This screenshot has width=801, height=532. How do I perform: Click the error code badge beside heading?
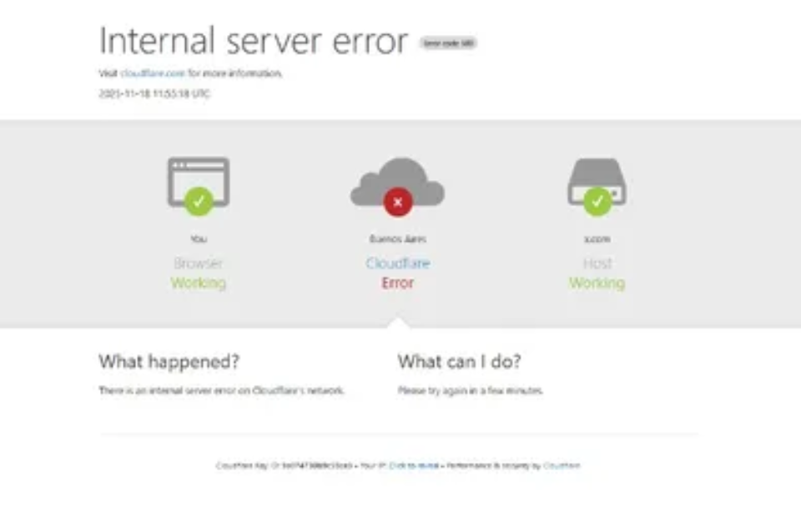coord(449,43)
